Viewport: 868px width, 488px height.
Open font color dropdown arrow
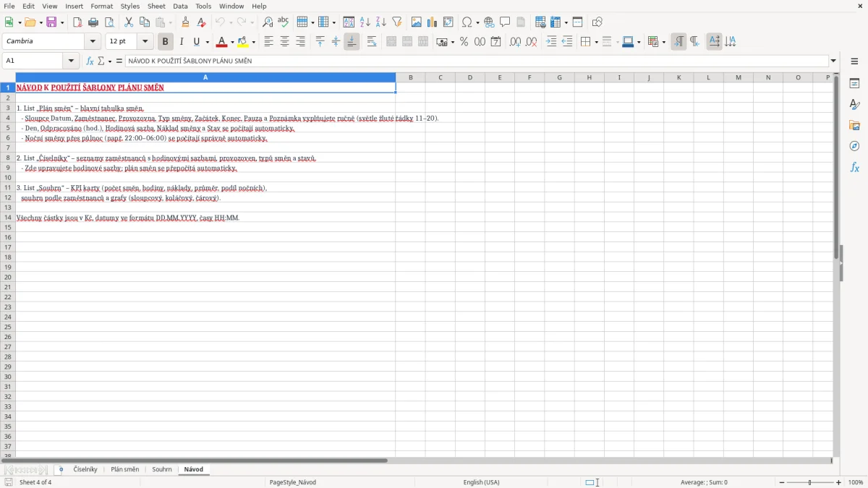point(232,42)
